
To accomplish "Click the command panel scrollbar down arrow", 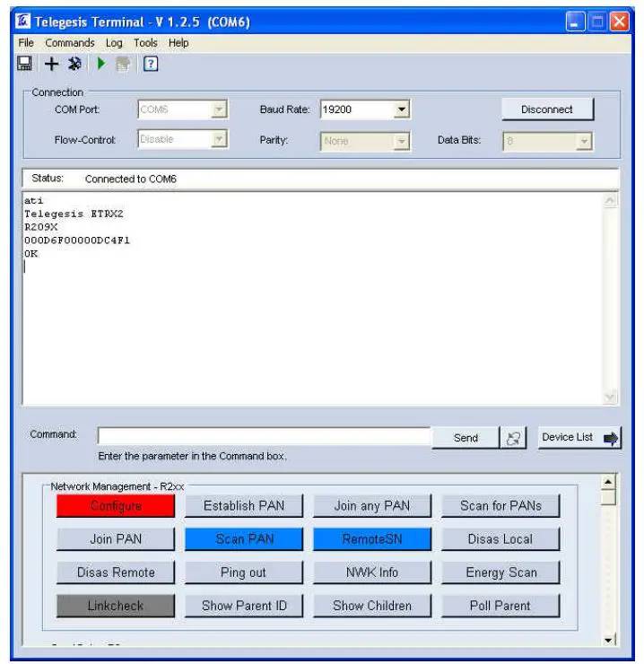I will [608, 640].
